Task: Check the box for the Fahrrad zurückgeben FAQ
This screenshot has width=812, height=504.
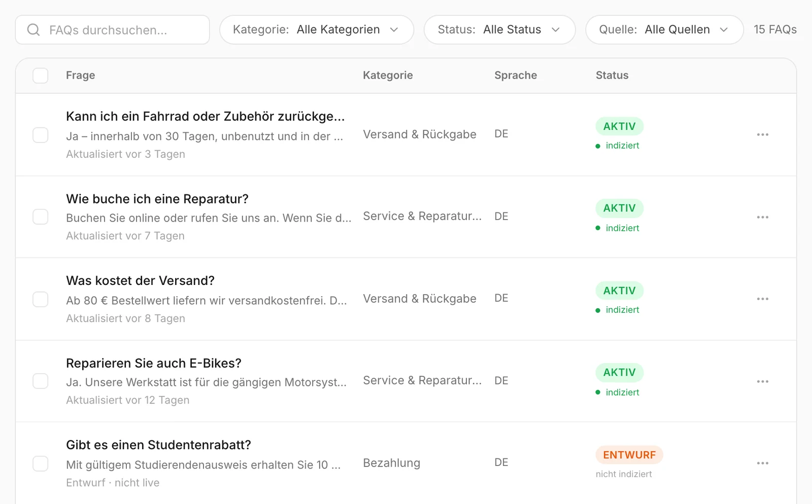Action: [41, 135]
